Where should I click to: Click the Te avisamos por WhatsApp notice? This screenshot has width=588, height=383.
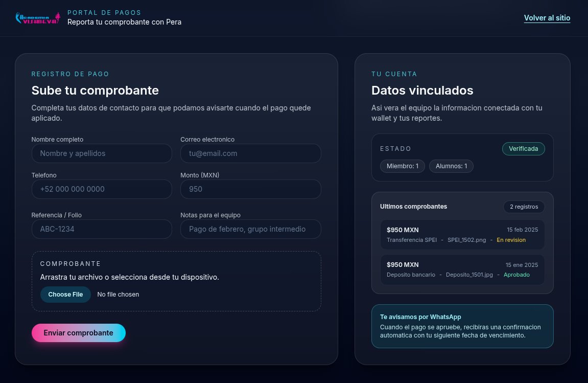click(x=462, y=326)
